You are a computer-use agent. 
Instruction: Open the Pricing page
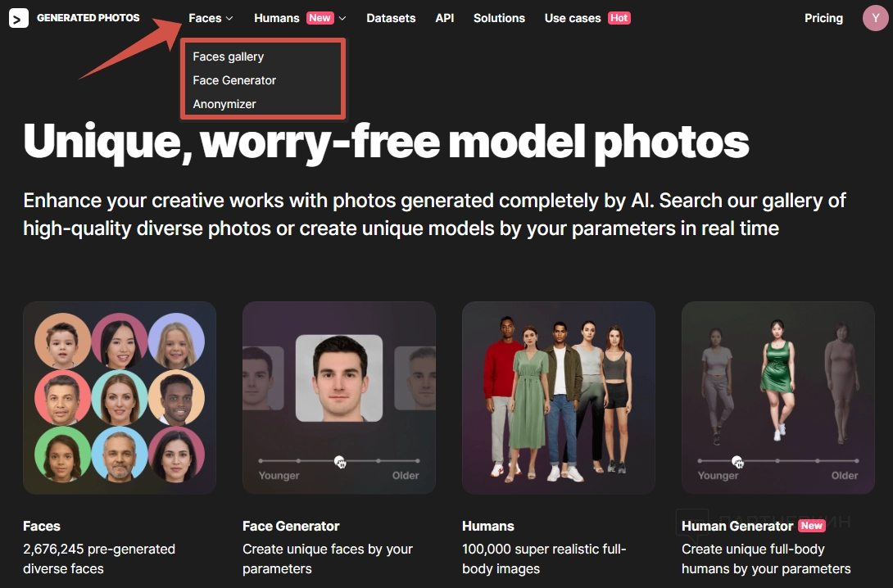(823, 18)
